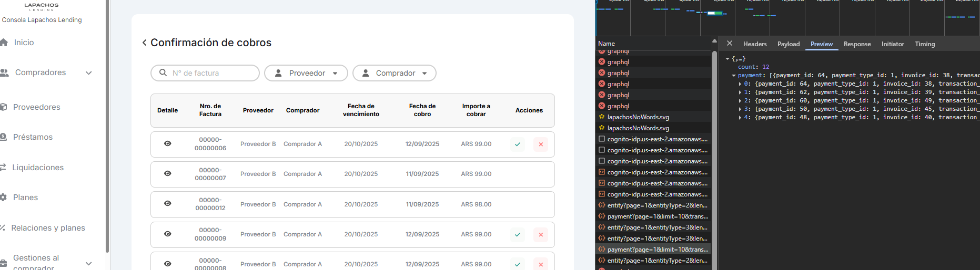This screenshot has height=270, width=980.
Task: Approve payment for invoice 00000-00000009
Action: tap(518, 235)
